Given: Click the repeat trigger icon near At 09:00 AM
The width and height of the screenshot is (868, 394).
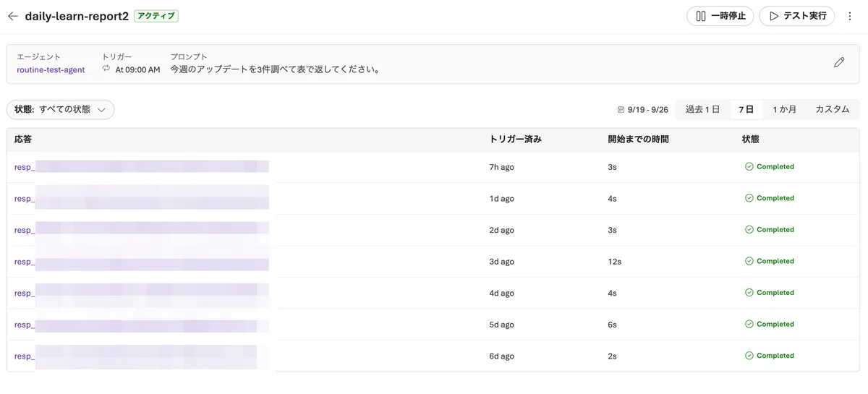Looking at the screenshot, I should [106, 69].
